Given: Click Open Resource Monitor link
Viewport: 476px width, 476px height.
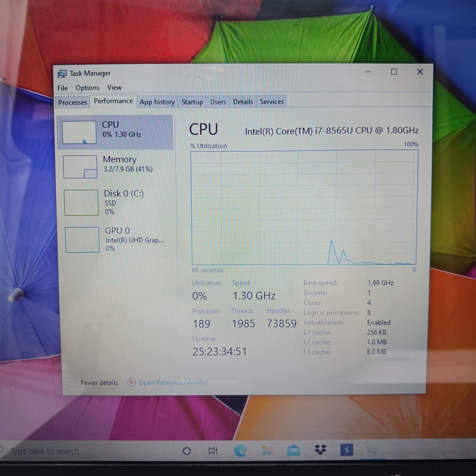Looking at the screenshot, I should pyautogui.click(x=173, y=382).
